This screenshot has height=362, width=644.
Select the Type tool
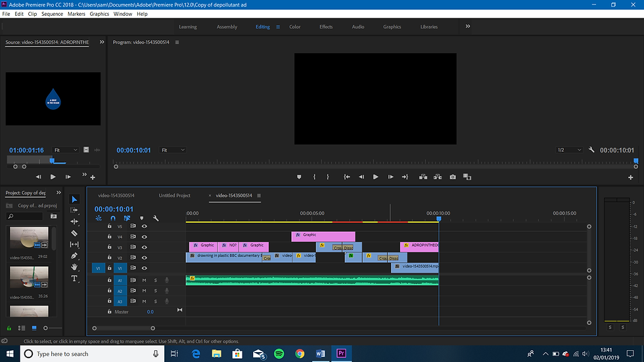click(x=74, y=279)
